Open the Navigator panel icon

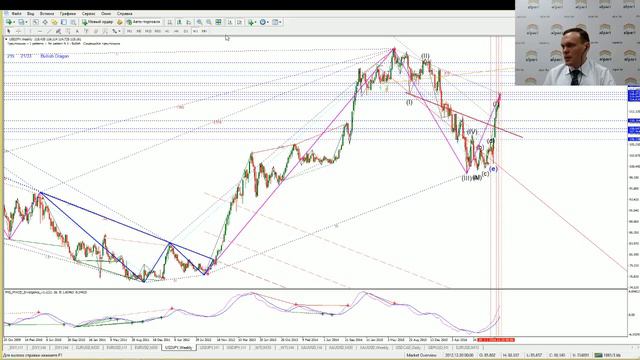54,22
